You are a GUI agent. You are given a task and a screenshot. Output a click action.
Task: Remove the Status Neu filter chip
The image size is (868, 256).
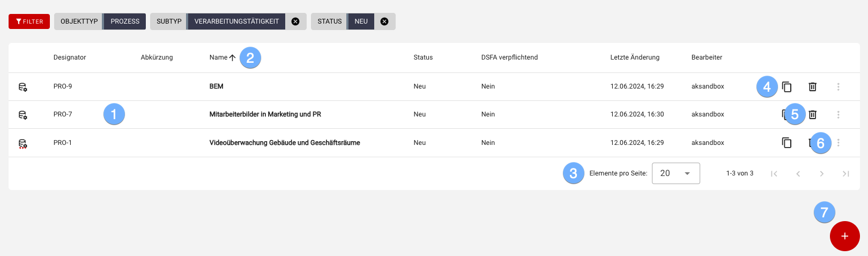pos(384,21)
